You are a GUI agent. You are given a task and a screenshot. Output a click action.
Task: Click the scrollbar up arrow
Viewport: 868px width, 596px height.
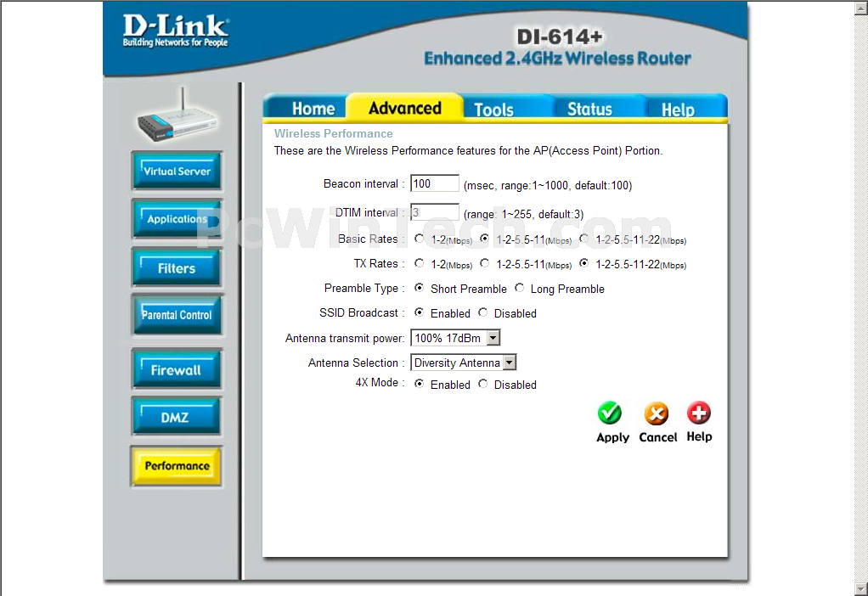[861, 7]
